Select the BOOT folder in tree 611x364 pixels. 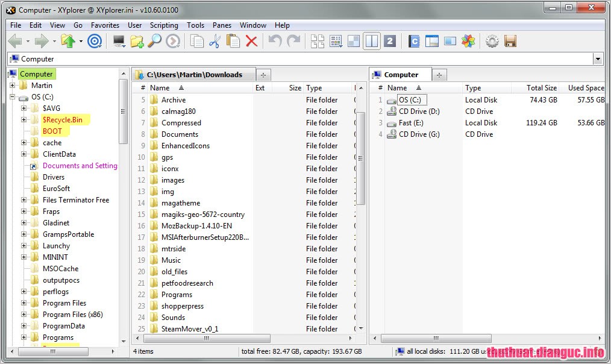[x=52, y=131]
